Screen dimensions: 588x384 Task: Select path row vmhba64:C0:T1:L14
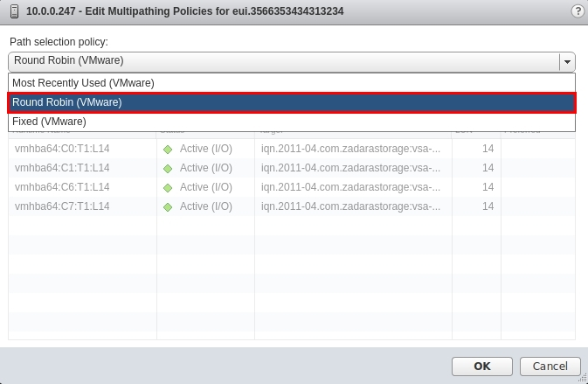pos(62,149)
